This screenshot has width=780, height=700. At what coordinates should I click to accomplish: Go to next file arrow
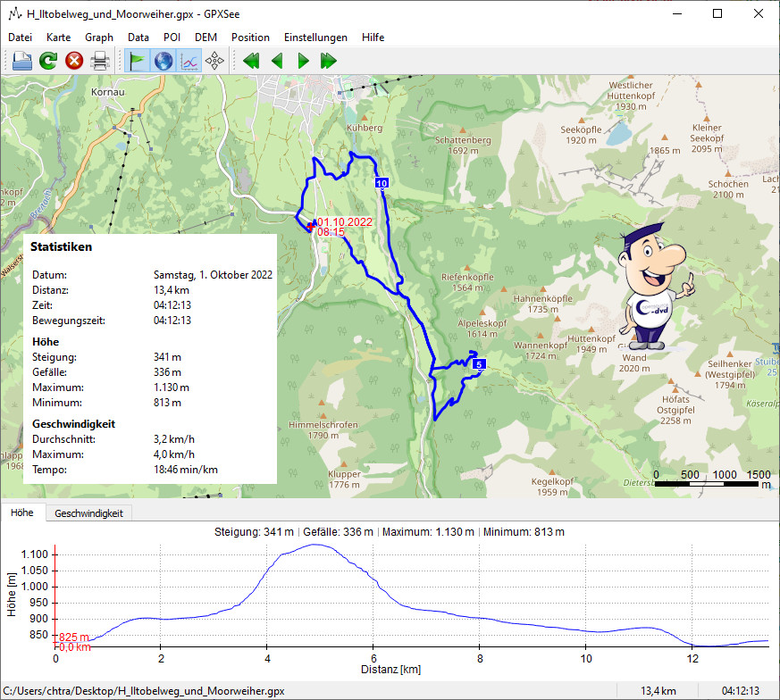coord(303,61)
